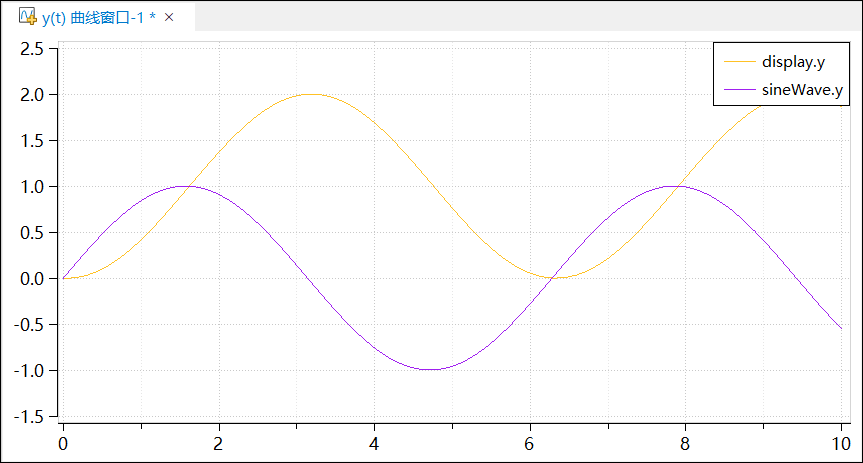Click the purple curve trough at -1.0
This screenshot has height=463, width=863.
tap(431, 369)
